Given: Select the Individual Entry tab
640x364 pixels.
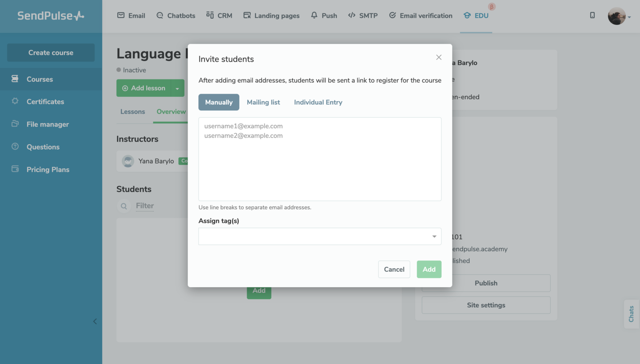Looking at the screenshot, I should 318,102.
